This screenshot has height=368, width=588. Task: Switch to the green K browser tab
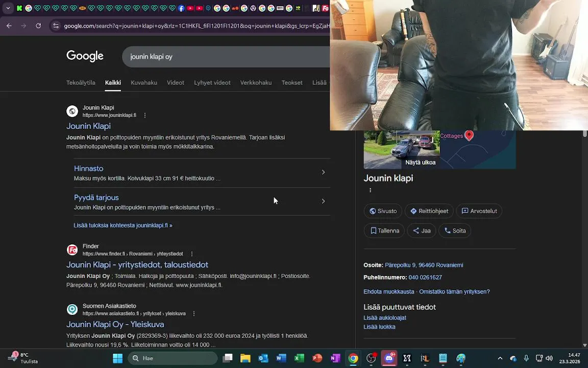point(19,8)
